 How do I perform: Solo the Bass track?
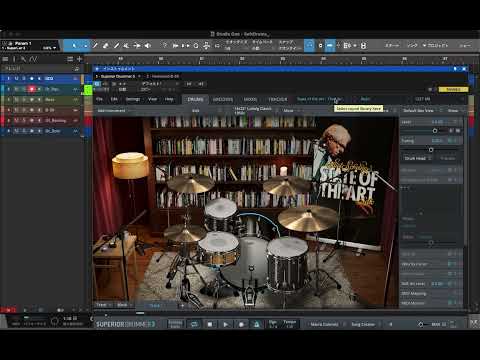coord(24,100)
